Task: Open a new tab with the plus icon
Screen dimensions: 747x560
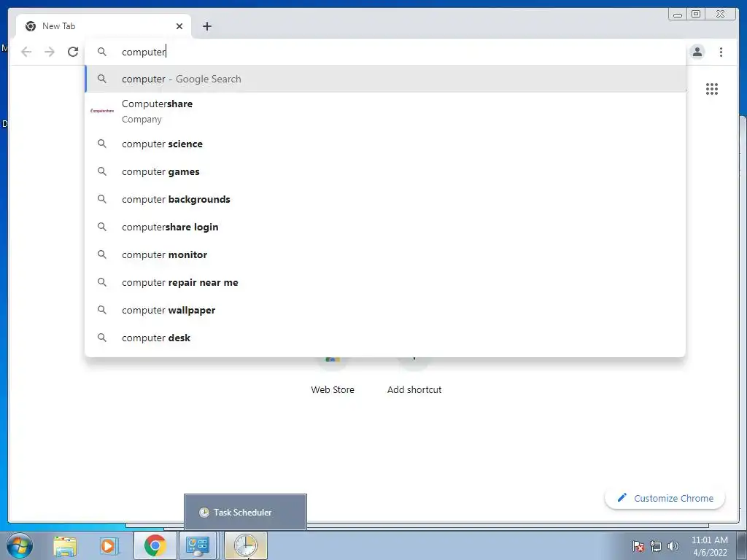Action: pos(206,26)
